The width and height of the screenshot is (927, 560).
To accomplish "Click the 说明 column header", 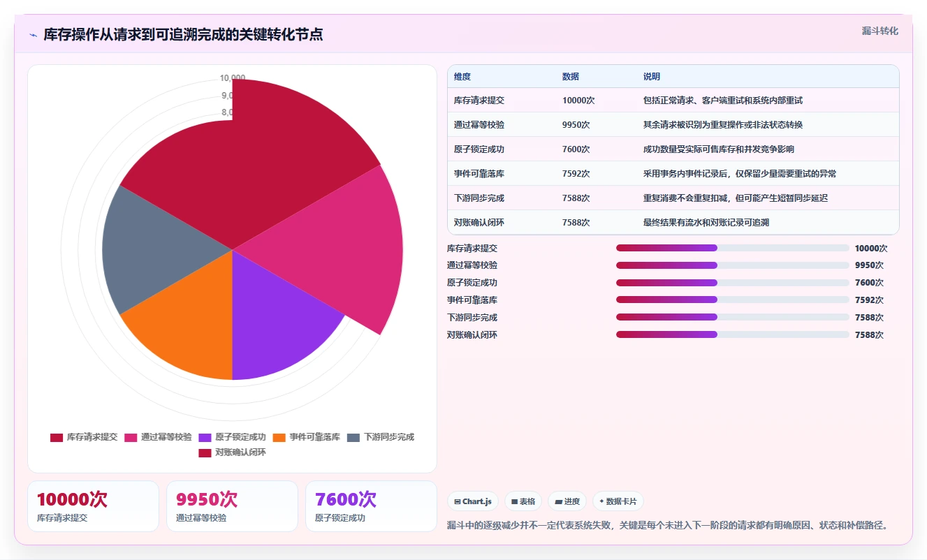I will 652,77.
